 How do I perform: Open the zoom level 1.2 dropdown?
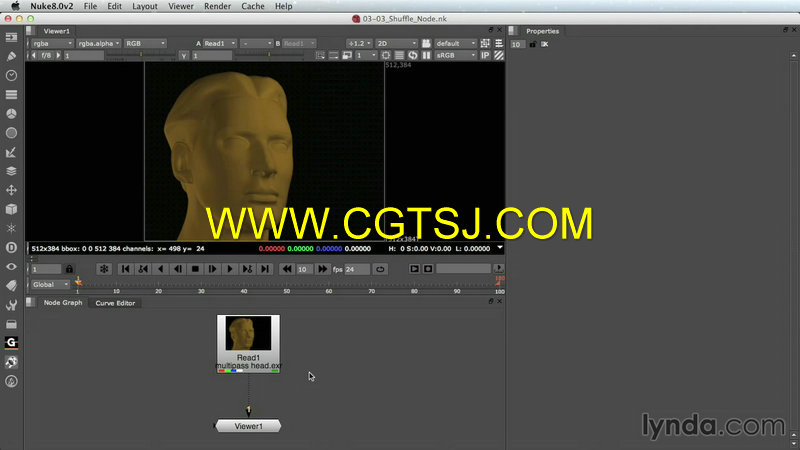pyautogui.click(x=359, y=43)
